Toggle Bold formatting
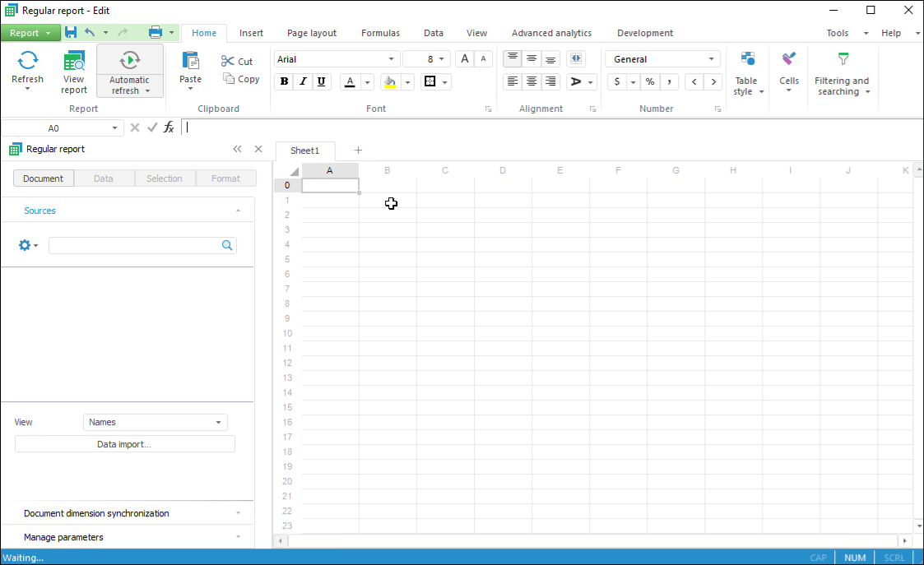The height and width of the screenshot is (565, 924). [285, 81]
